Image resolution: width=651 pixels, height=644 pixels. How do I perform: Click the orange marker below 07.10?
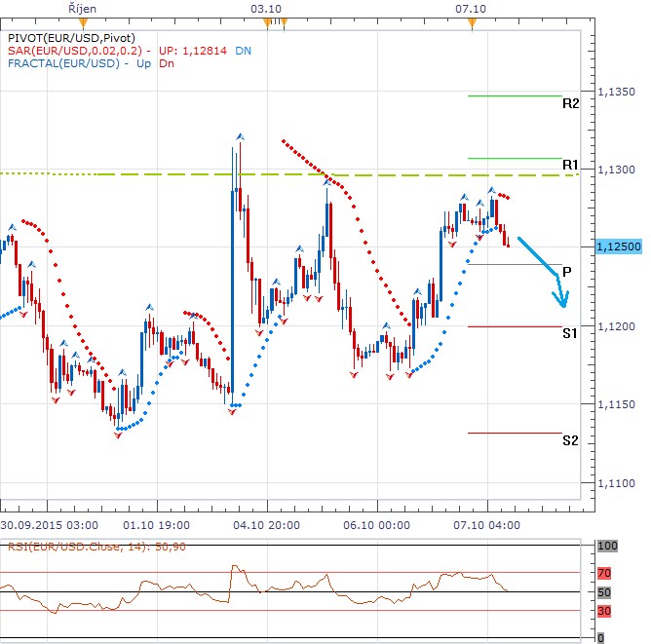point(472,22)
